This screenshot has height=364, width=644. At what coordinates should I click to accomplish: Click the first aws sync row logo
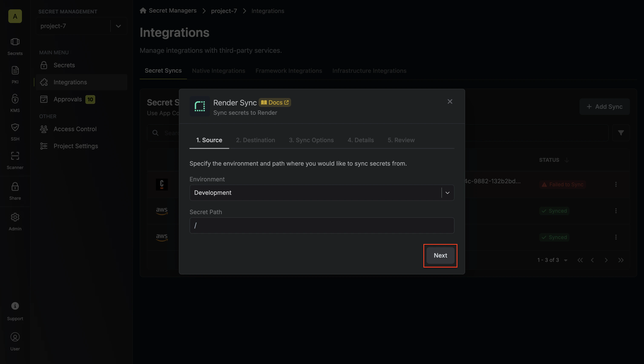(x=162, y=211)
